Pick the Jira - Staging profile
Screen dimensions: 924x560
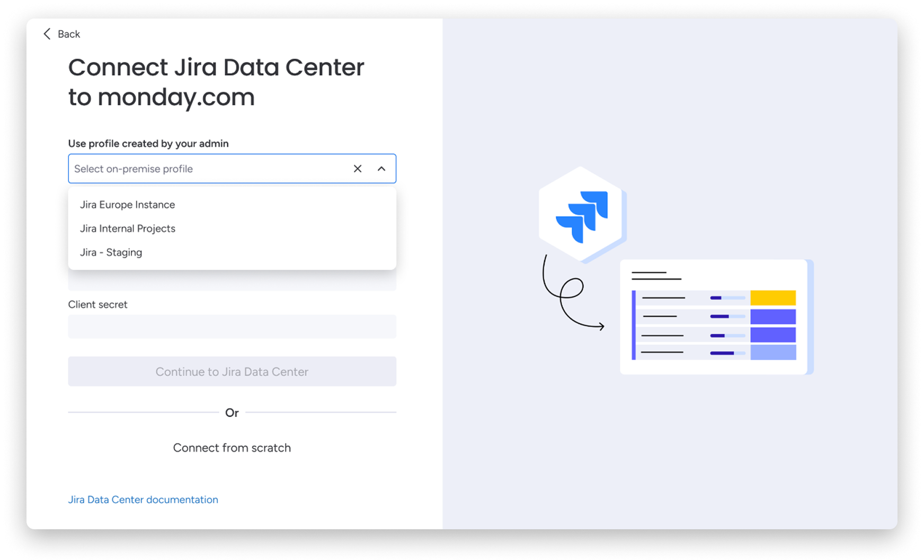pyautogui.click(x=111, y=252)
